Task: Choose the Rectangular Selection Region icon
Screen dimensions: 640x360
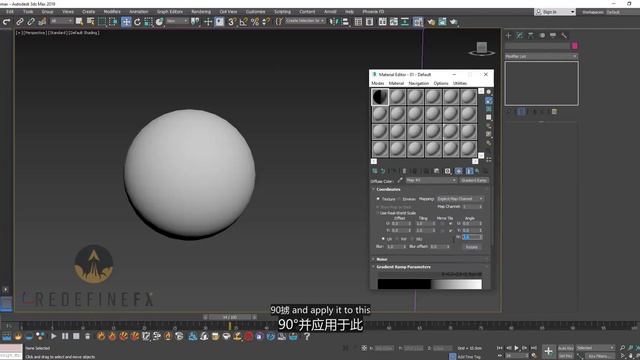Action: 102,22
